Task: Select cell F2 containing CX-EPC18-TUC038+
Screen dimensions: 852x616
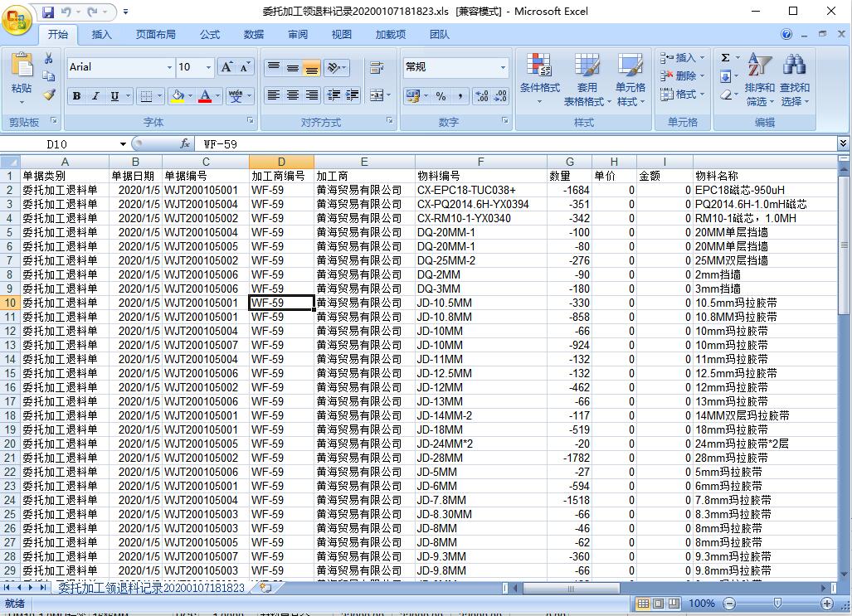Action: click(x=480, y=190)
